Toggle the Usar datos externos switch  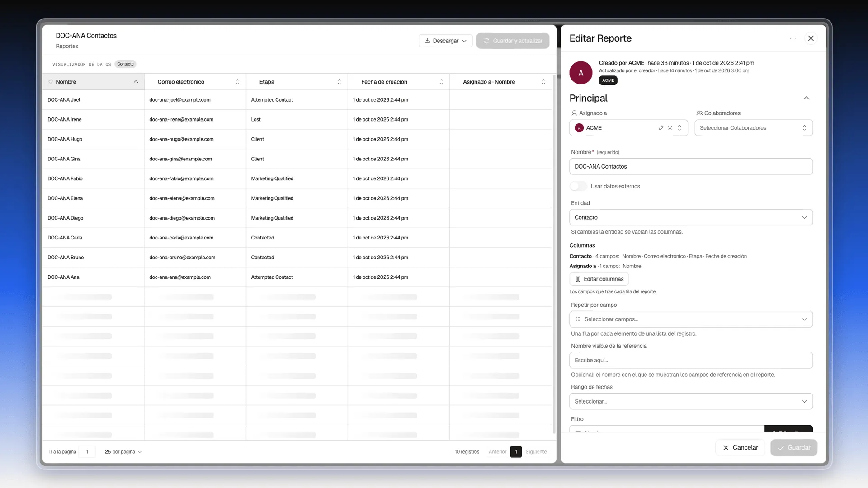click(x=578, y=186)
